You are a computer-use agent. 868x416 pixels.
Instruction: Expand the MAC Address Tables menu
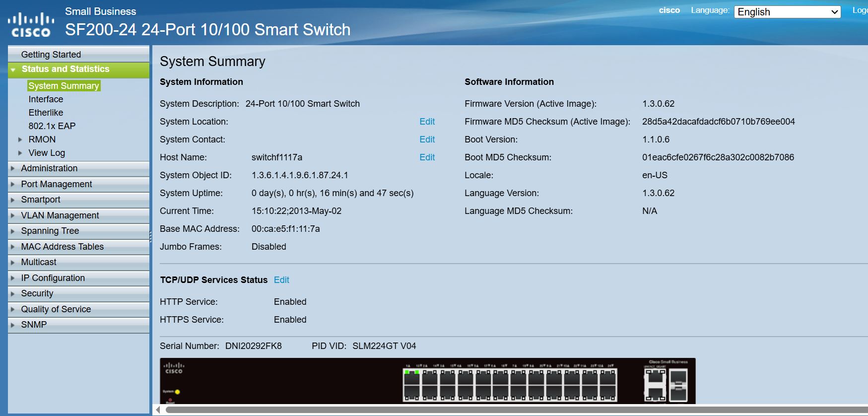coord(78,247)
